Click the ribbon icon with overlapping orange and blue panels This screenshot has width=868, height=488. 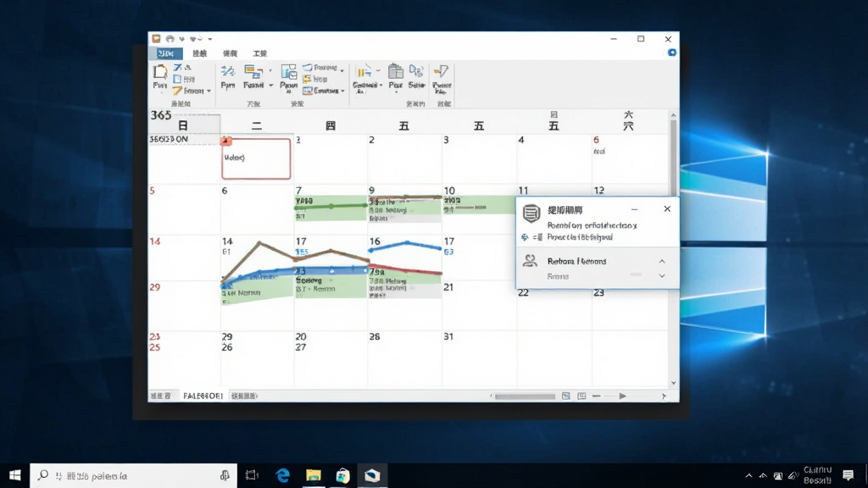(253, 72)
